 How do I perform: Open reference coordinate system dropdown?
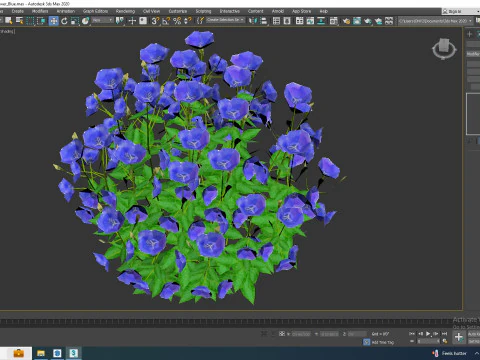point(102,20)
